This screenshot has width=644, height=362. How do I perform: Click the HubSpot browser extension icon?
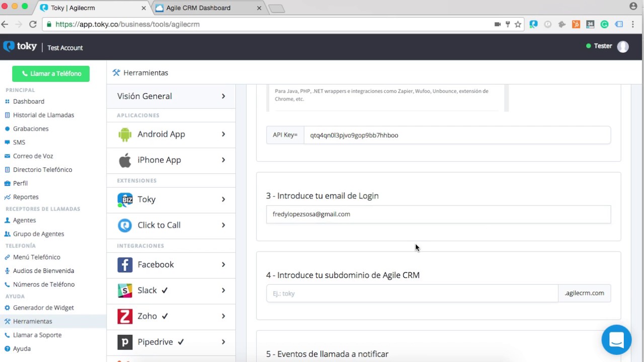(576, 24)
